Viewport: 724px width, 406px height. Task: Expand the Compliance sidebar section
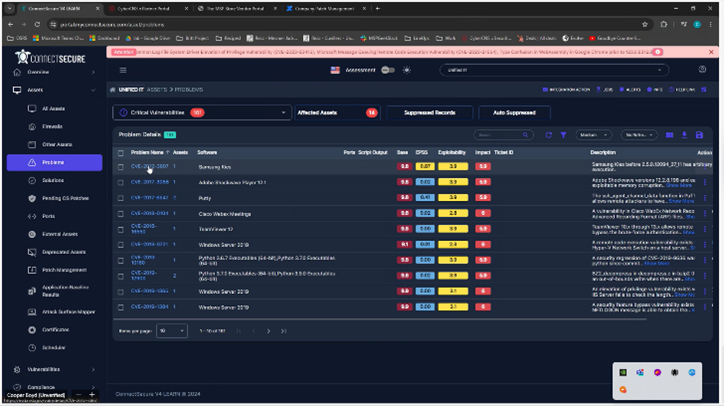coord(54,387)
